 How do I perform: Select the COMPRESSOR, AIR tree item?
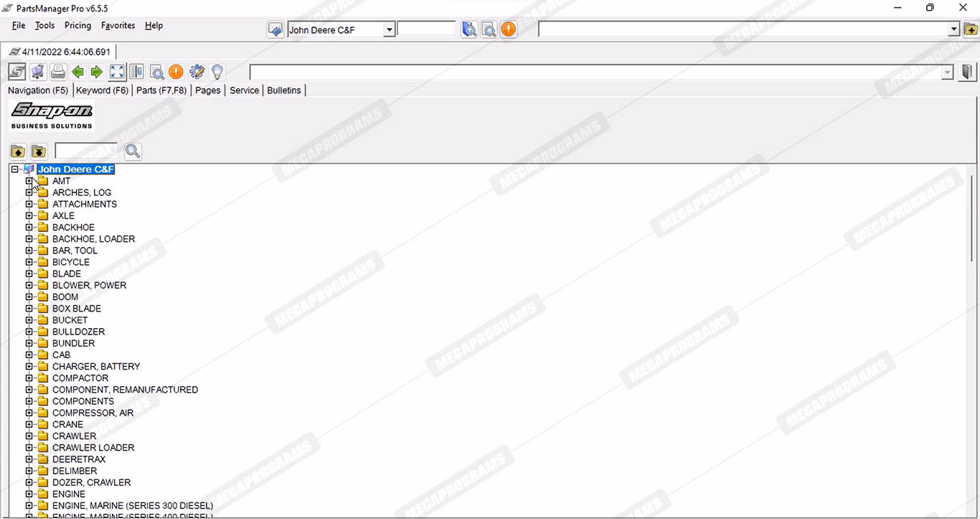point(93,413)
